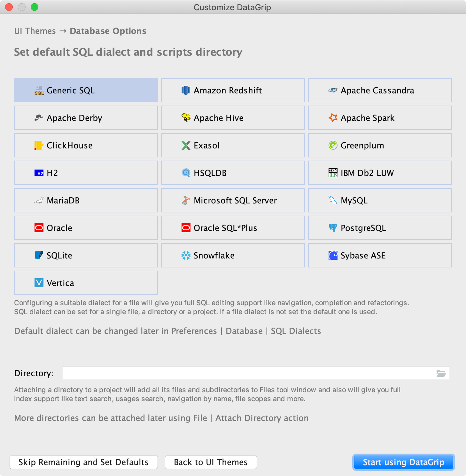Click the Vertica V logo icon
466x476 pixels.
coord(39,283)
